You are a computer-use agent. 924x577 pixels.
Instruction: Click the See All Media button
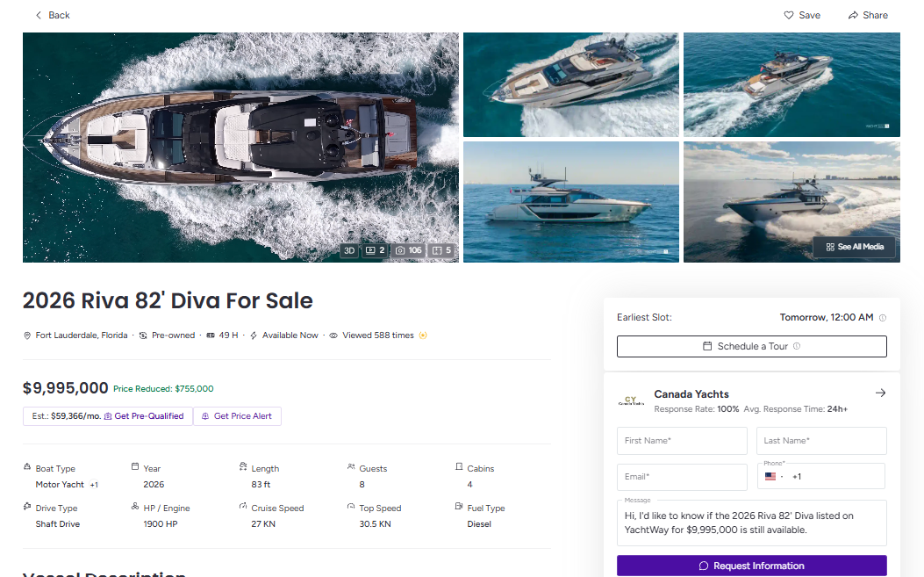point(854,247)
